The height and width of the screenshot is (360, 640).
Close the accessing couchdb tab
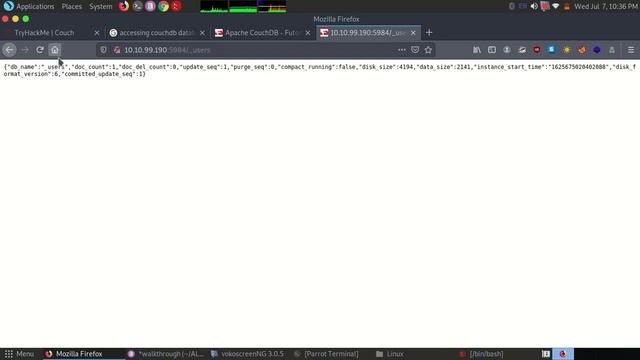202,33
